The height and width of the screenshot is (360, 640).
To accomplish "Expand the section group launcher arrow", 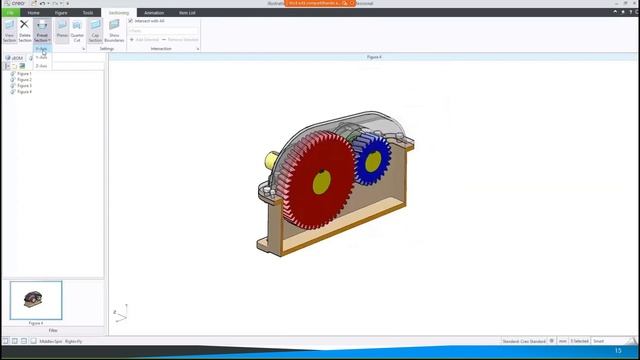I will pos(84,49).
